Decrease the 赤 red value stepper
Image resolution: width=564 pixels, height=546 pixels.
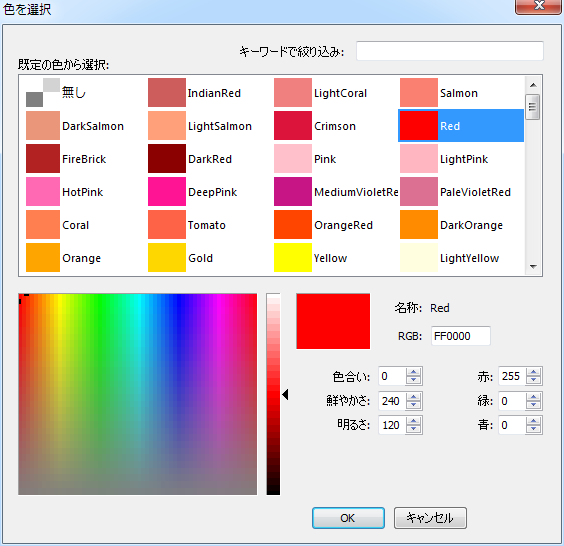click(533, 380)
